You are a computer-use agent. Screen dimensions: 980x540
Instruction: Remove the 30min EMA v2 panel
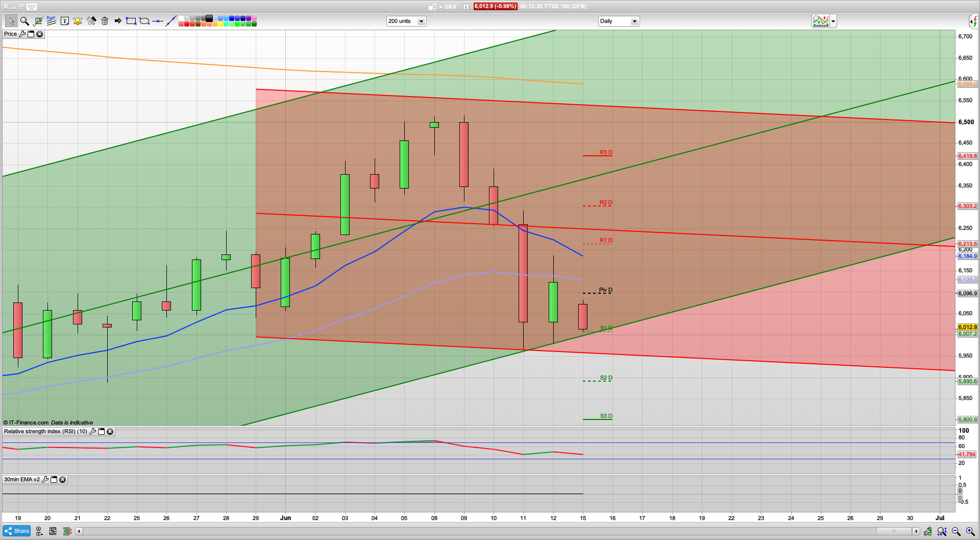point(62,479)
